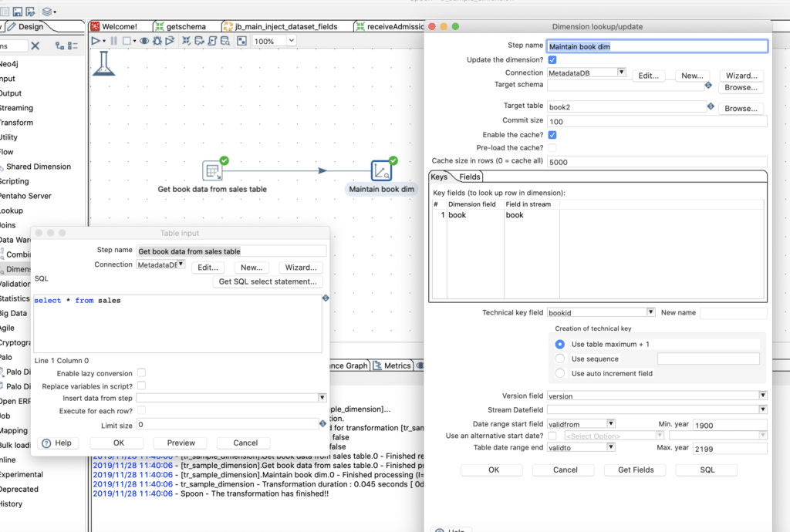Click the Save toolbar icon
Viewport: 790px width, 532px height.
[18, 11]
